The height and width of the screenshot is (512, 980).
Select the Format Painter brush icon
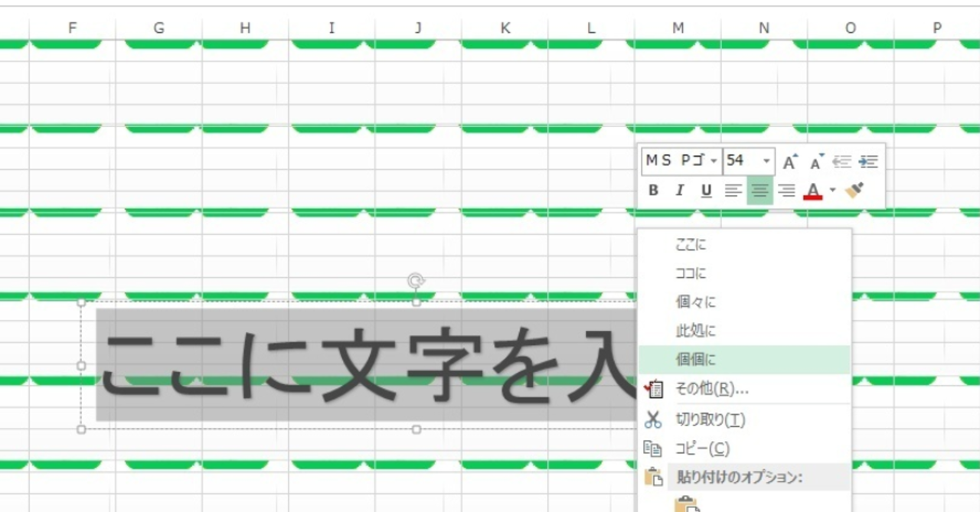coord(855,190)
